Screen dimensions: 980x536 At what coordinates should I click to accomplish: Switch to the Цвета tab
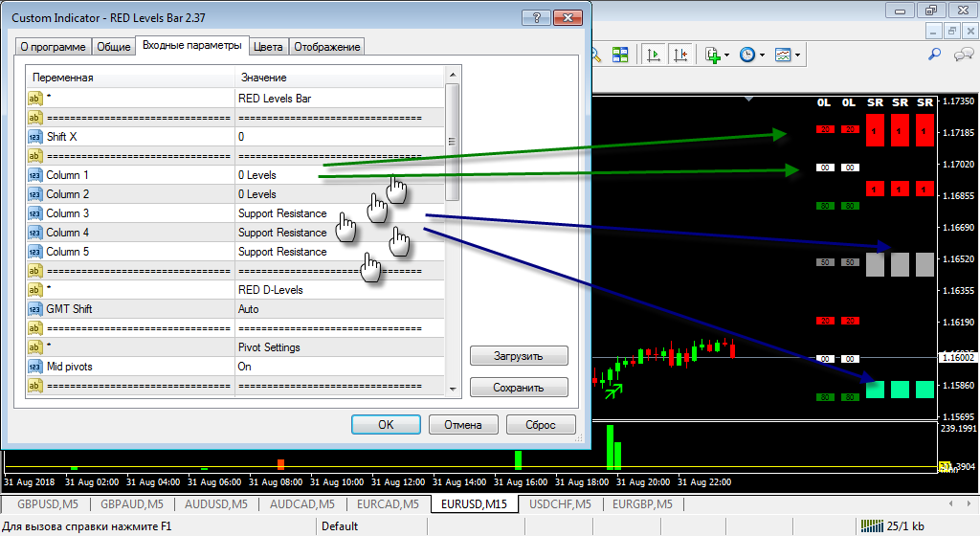tap(268, 47)
